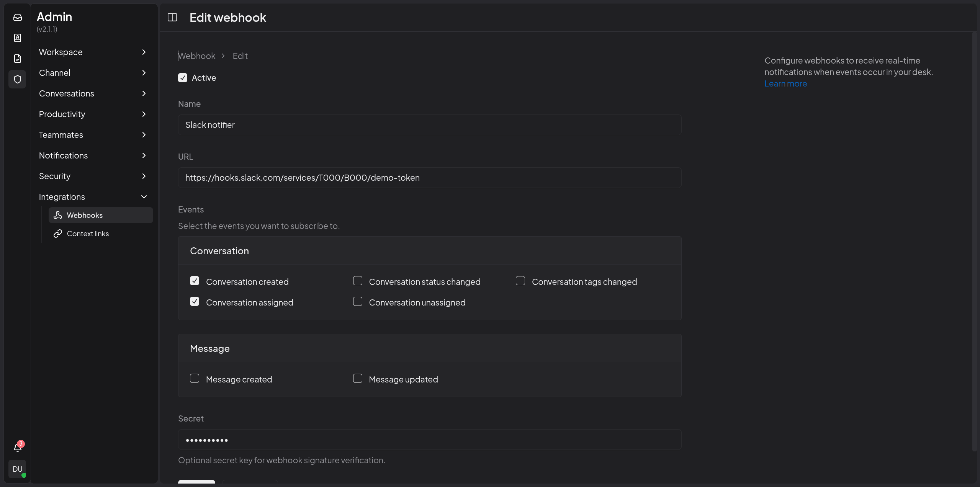Open the reports icon in left rail

pos(18,59)
